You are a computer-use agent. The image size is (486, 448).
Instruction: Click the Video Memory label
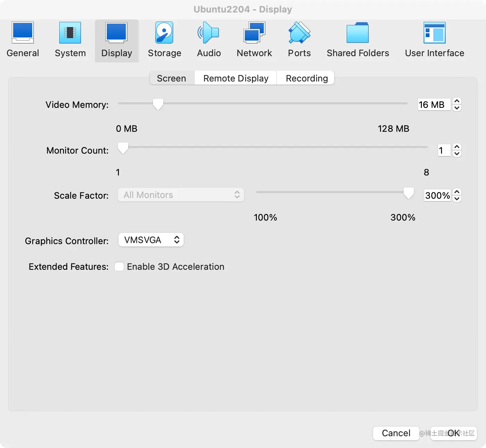(77, 105)
